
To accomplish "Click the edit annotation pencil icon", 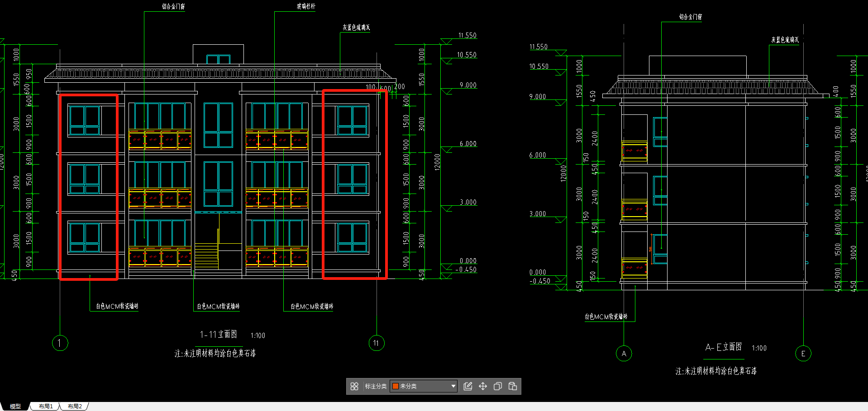I will point(468,386).
